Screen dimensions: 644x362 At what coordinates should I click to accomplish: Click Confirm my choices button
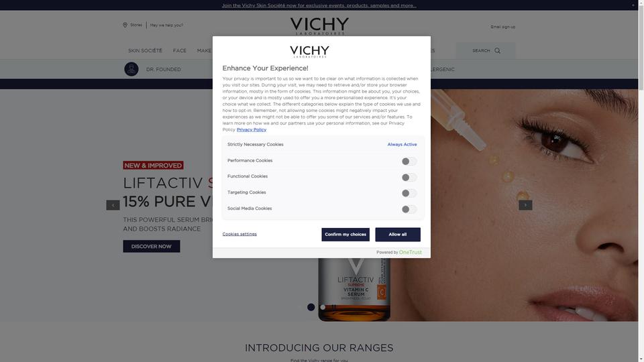click(x=345, y=235)
